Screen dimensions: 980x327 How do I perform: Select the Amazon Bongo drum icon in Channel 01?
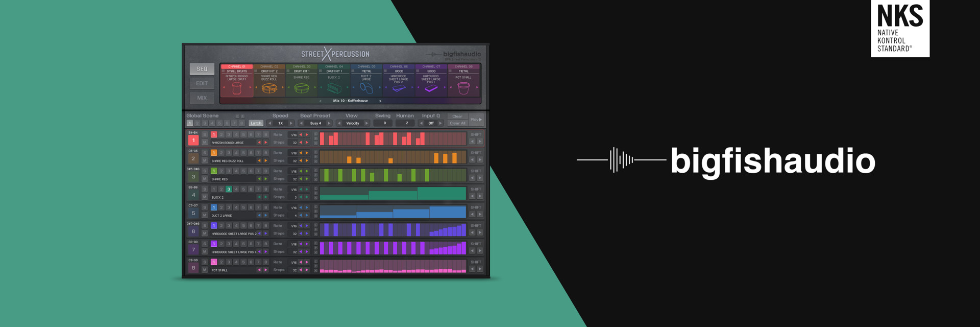pyautogui.click(x=236, y=88)
